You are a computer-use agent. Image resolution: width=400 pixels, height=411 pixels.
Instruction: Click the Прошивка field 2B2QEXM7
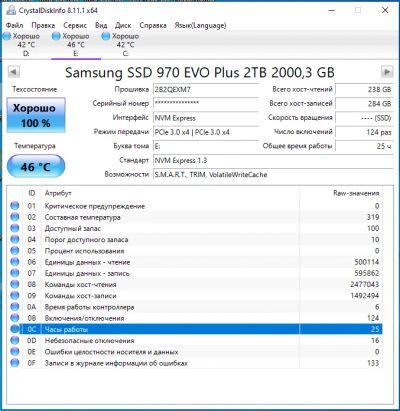coord(206,90)
